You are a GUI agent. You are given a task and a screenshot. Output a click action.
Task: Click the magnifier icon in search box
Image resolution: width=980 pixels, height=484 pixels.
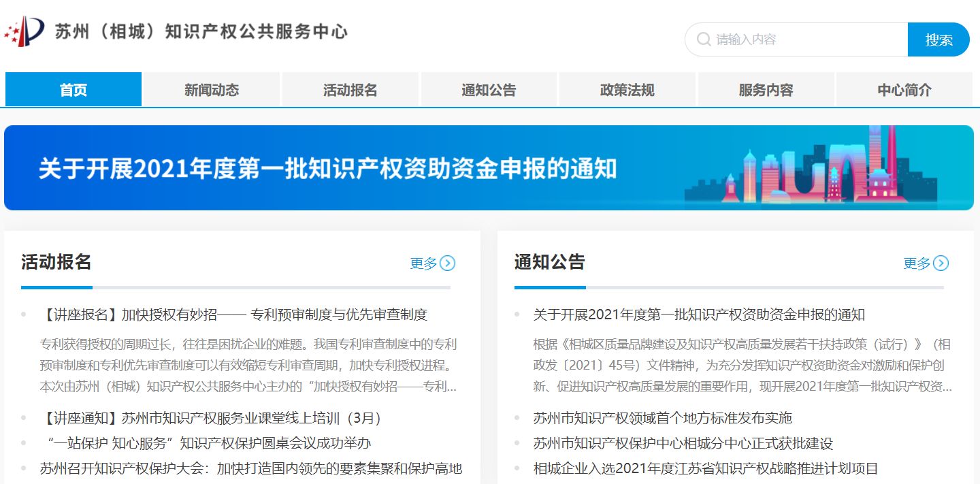[704, 39]
